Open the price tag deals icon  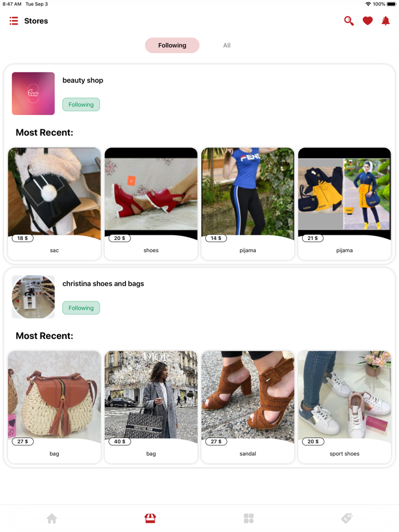pos(347,518)
